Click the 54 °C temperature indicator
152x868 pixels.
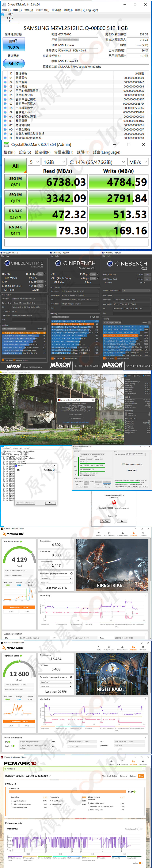pyautogui.click(x=13, y=63)
